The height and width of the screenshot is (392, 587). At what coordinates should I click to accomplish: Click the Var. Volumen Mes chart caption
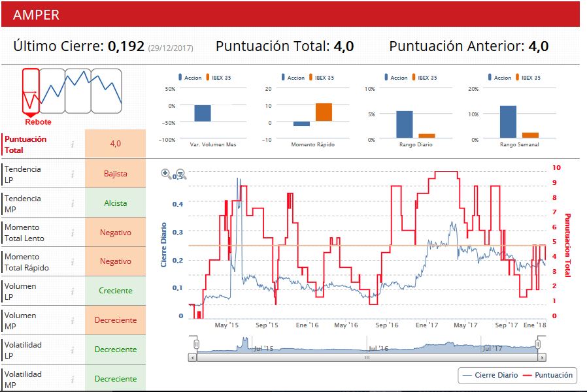click(213, 145)
